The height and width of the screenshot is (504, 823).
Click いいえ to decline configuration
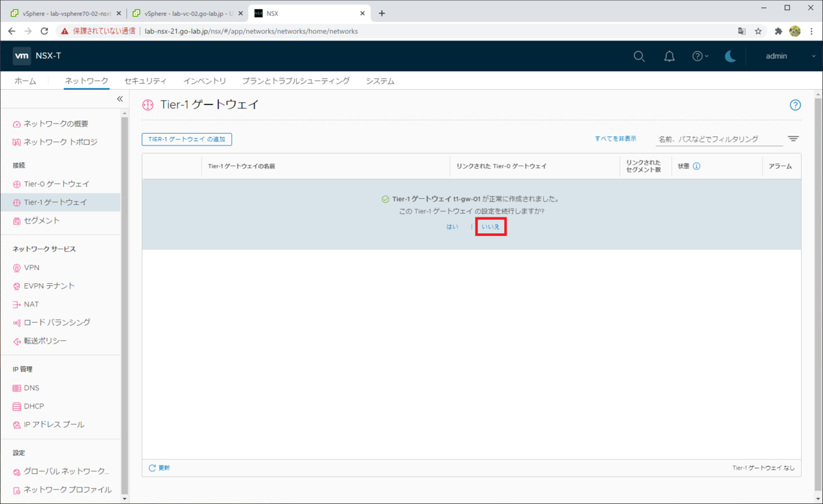coord(490,226)
